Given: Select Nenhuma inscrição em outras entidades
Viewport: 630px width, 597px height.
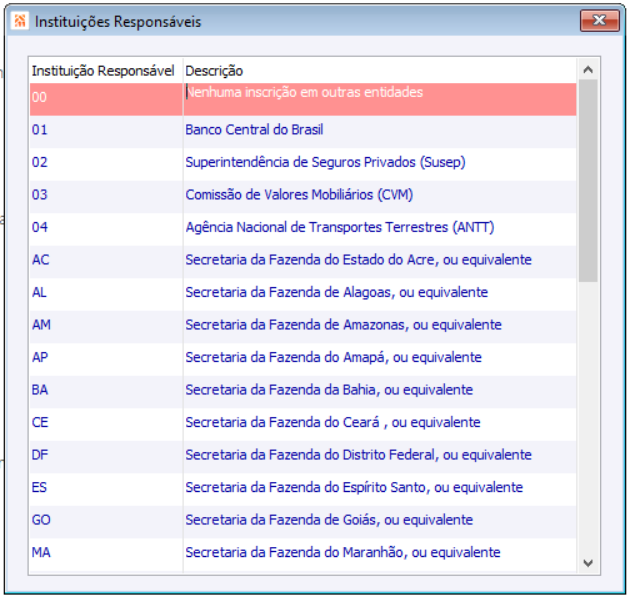Looking at the screenshot, I should (x=380, y=99).
